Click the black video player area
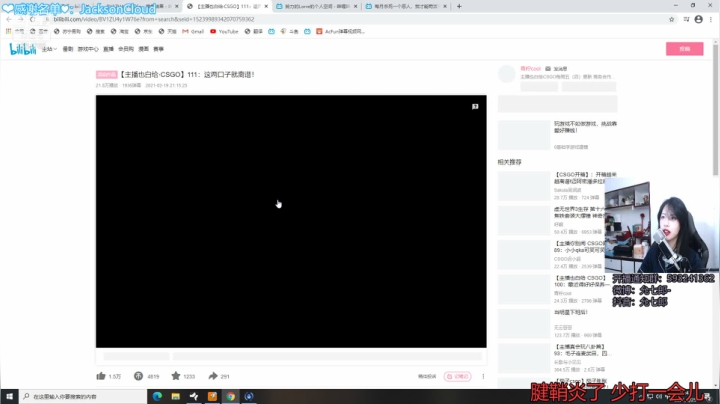Image resolution: width=720 pixels, height=404 pixels. (291, 221)
